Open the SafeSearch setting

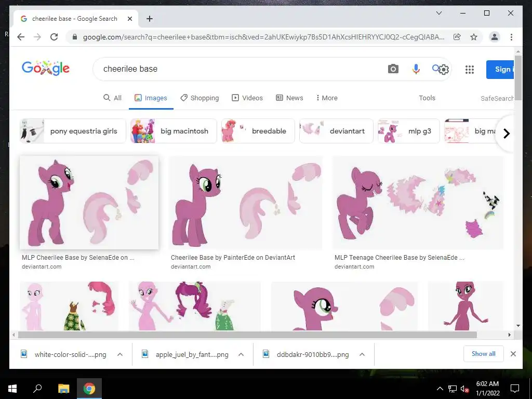pyautogui.click(x=497, y=98)
